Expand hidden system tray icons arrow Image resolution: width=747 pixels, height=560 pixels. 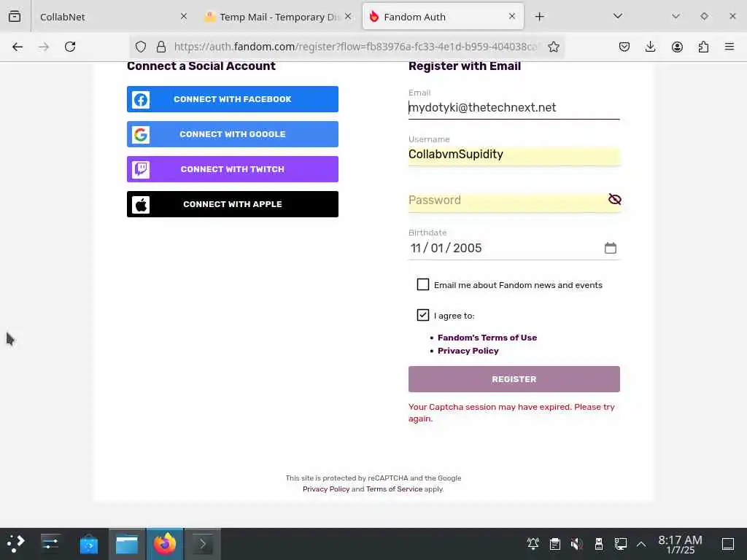[x=641, y=544]
